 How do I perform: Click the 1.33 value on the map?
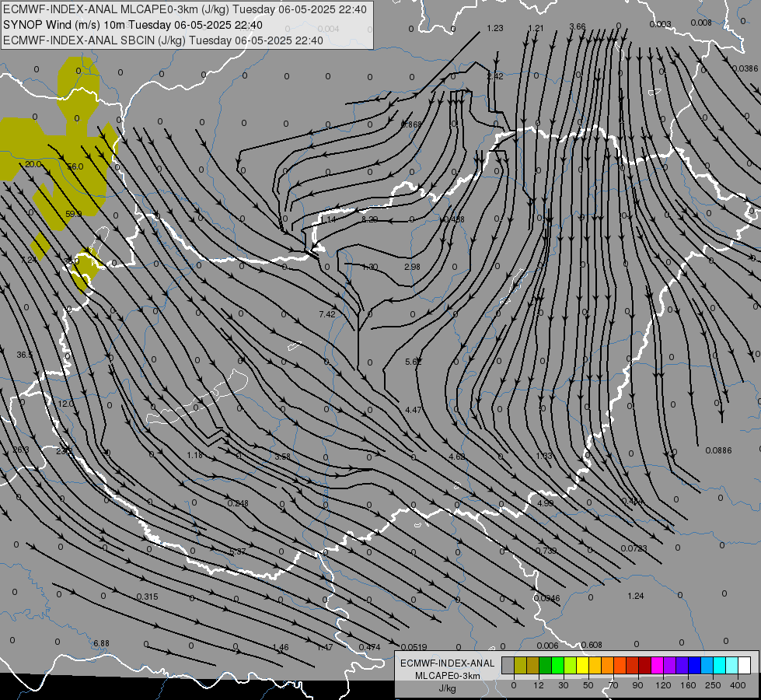[x=544, y=456]
